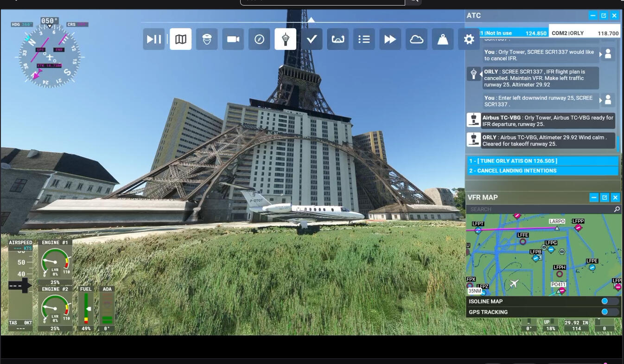The width and height of the screenshot is (624, 364).
Task: Toggle the ATC tower toolbar icon
Action: (286, 39)
